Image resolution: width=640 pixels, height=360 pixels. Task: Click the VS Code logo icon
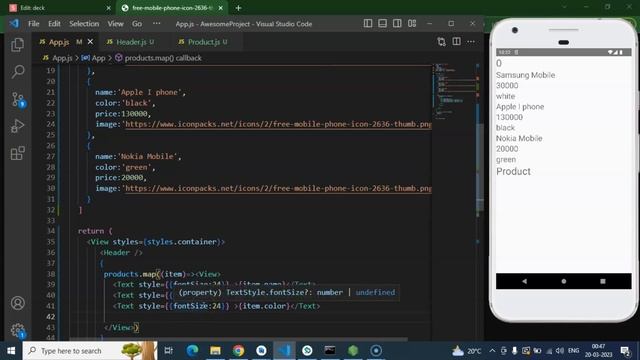tap(14, 23)
